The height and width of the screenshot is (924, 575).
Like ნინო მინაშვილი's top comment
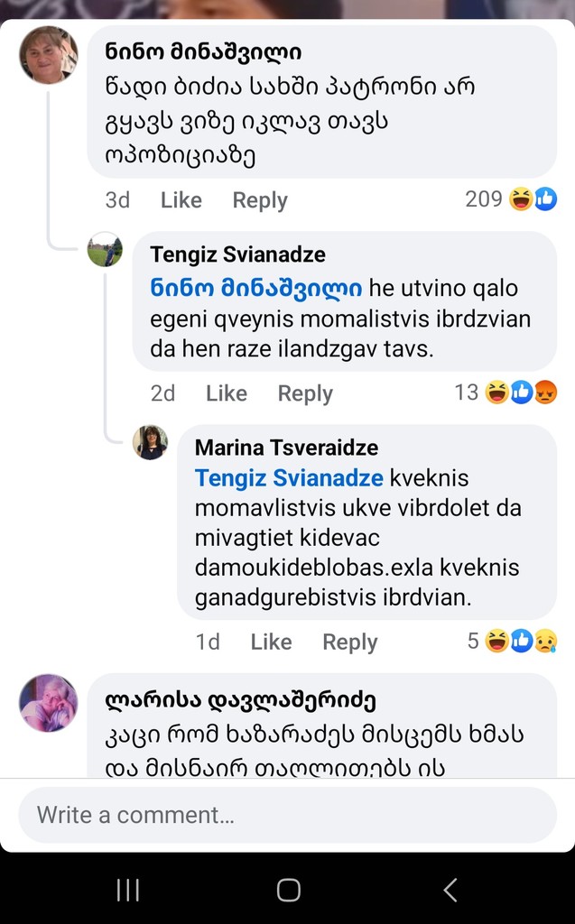(x=181, y=200)
